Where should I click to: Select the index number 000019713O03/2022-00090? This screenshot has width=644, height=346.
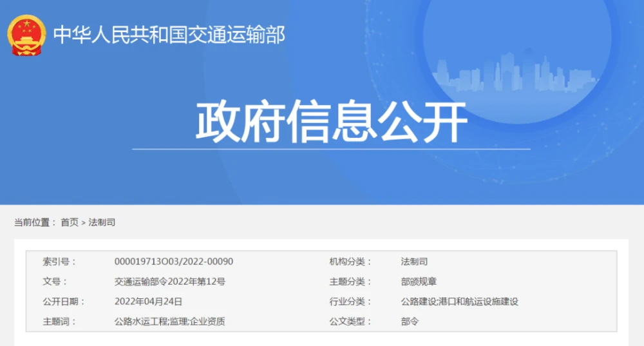[173, 262]
